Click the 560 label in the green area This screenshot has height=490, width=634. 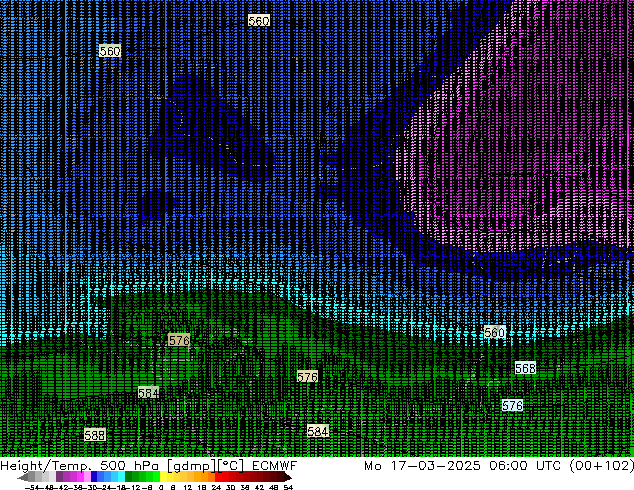pyautogui.click(x=495, y=332)
